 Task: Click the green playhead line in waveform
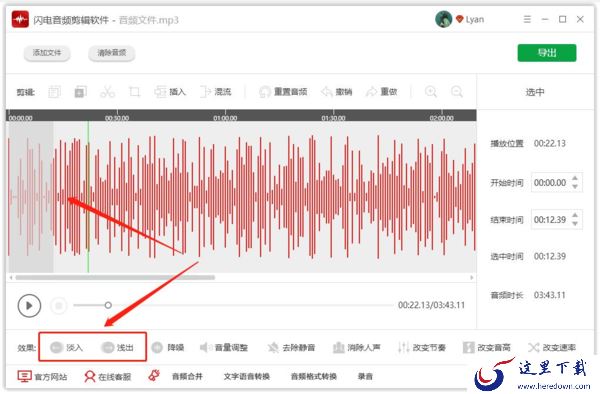[x=88, y=197]
